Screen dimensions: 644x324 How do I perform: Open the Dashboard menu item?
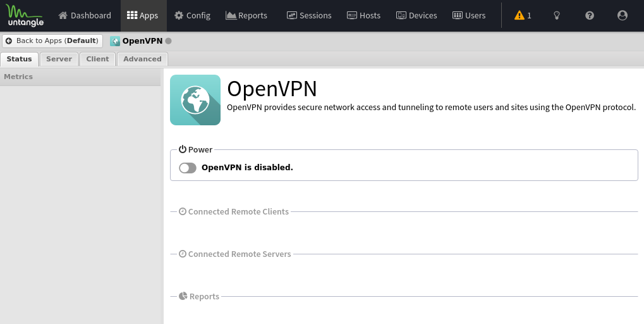tap(85, 16)
